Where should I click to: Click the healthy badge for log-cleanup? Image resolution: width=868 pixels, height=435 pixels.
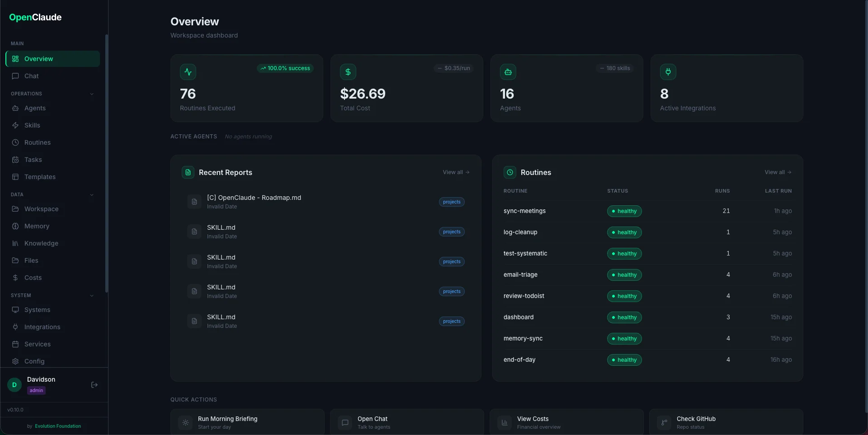(624, 232)
